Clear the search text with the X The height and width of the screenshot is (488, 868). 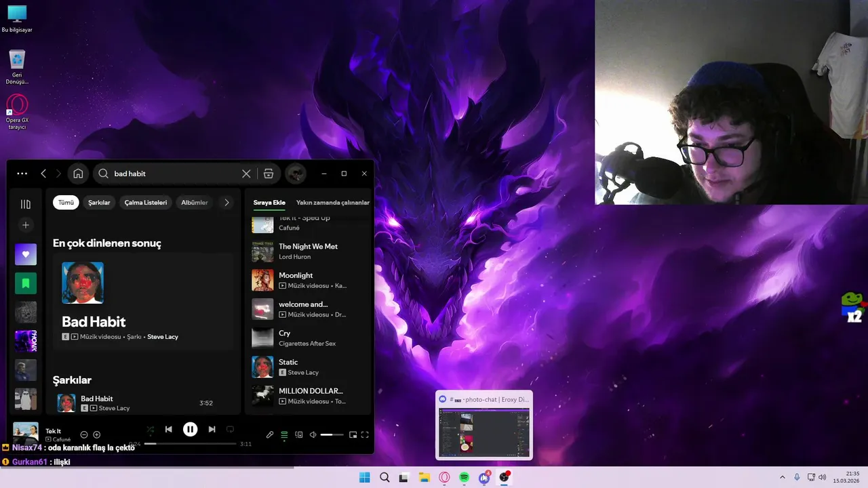click(246, 174)
